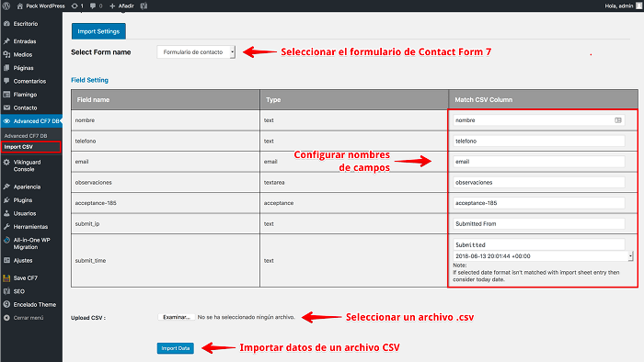Open the Hola, admin user avatar
Viewport: 644px width, 362px height.
point(639,6)
